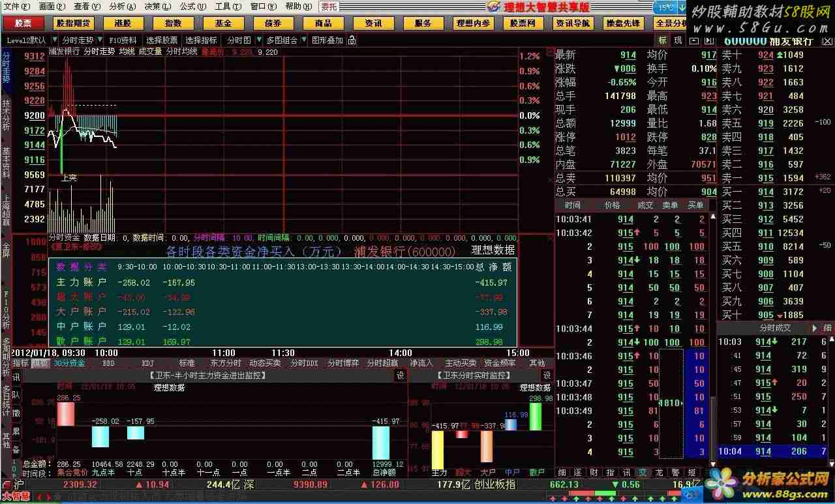
Task: Switch to the KDJ indicator tab
Action: tap(148, 363)
